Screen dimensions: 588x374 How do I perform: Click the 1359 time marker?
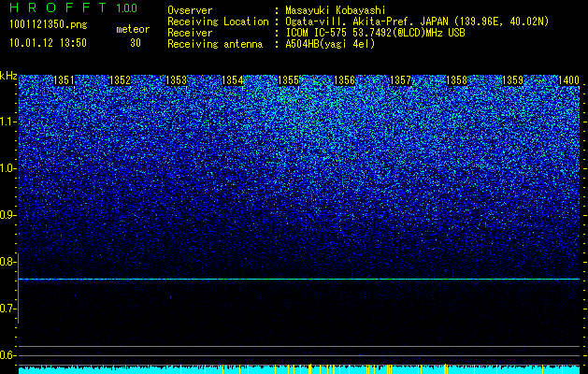coord(512,80)
